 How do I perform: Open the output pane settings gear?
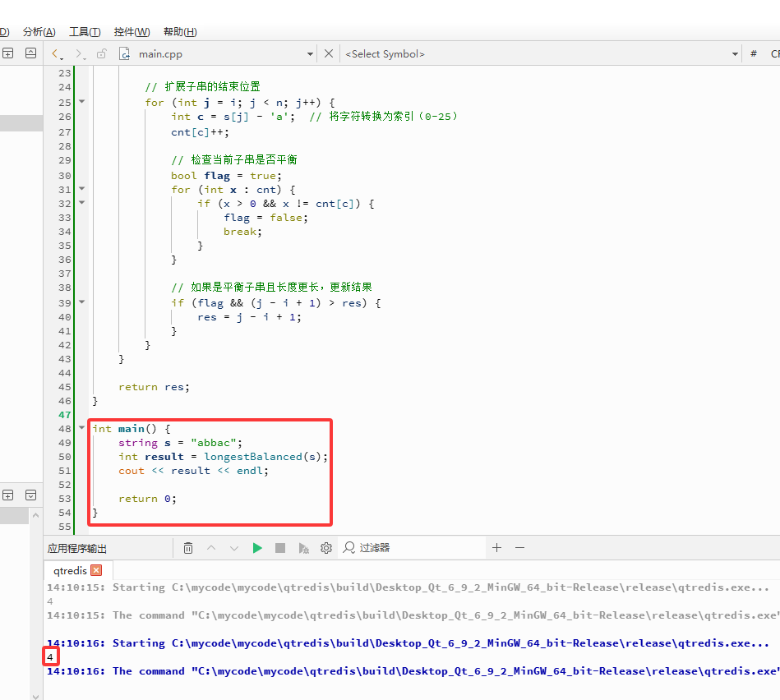(x=326, y=548)
